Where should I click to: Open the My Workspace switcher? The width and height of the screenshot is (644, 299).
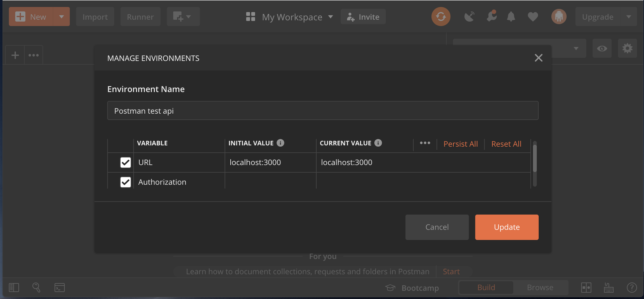point(290,17)
